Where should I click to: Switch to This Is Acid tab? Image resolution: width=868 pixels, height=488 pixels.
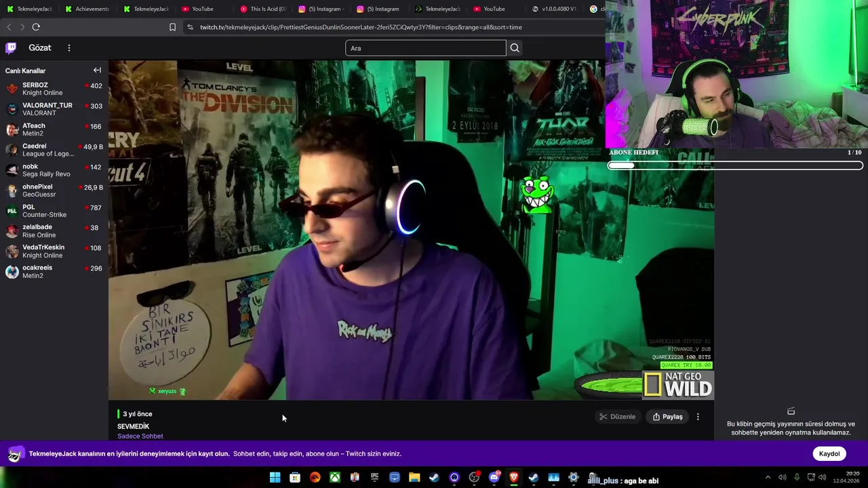click(263, 9)
